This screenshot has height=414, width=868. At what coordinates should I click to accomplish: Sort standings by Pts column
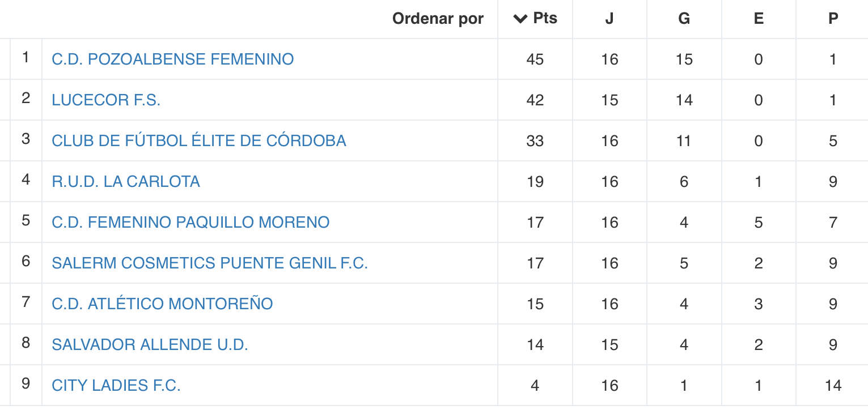click(x=535, y=19)
